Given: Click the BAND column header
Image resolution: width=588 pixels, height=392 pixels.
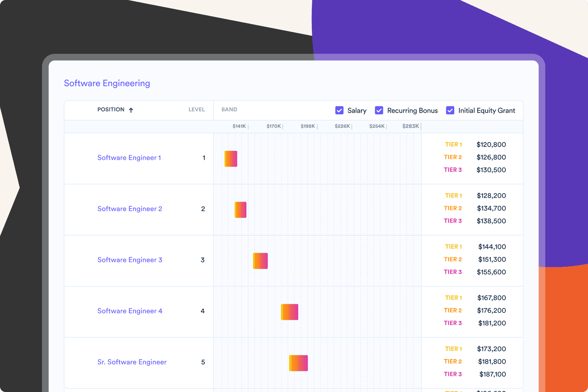Looking at the screenshot, I should coord(229,110).
